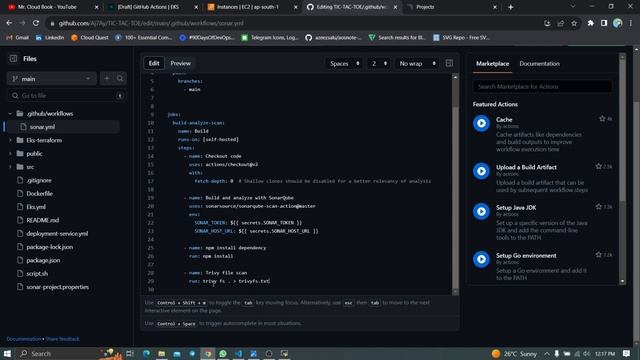
Task: Open sonar-project.properties in file tree
Action: tap(58, 287)
